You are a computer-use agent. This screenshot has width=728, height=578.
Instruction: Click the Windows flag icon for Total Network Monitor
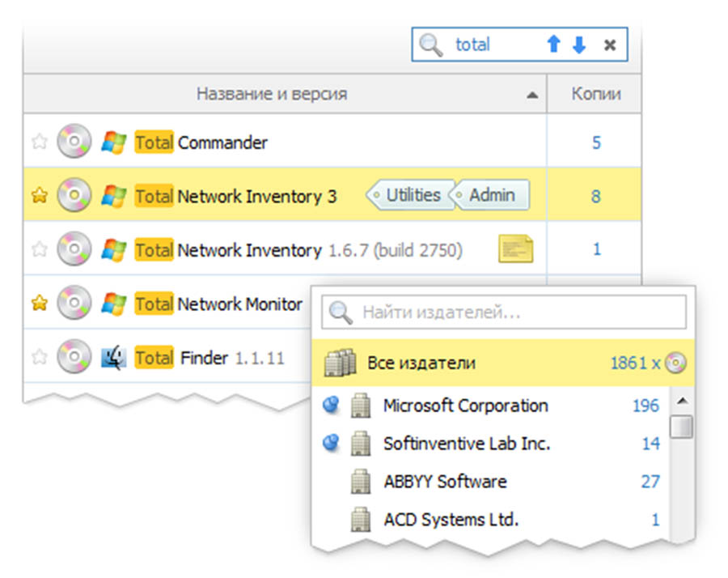click(x=113, y=304)
